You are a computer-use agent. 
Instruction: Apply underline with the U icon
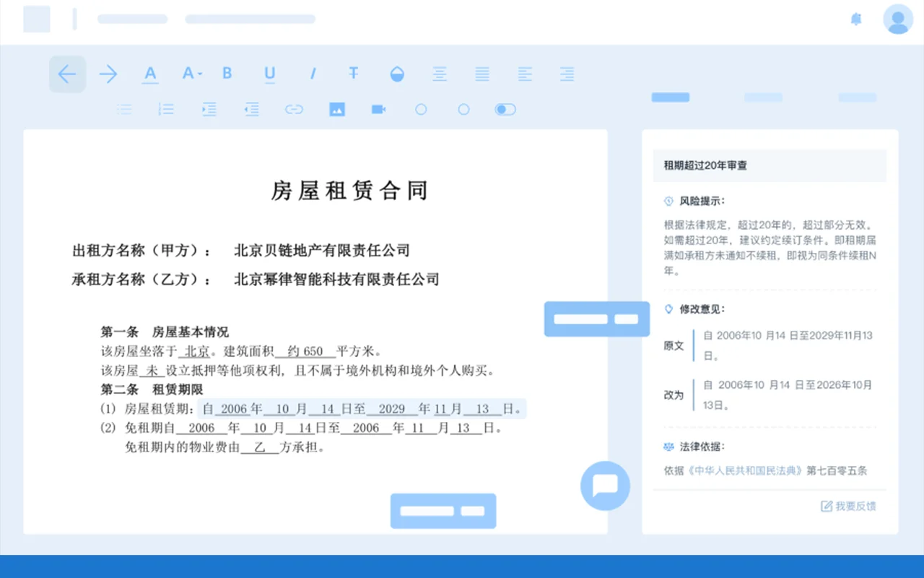click(x=270, y=74)
